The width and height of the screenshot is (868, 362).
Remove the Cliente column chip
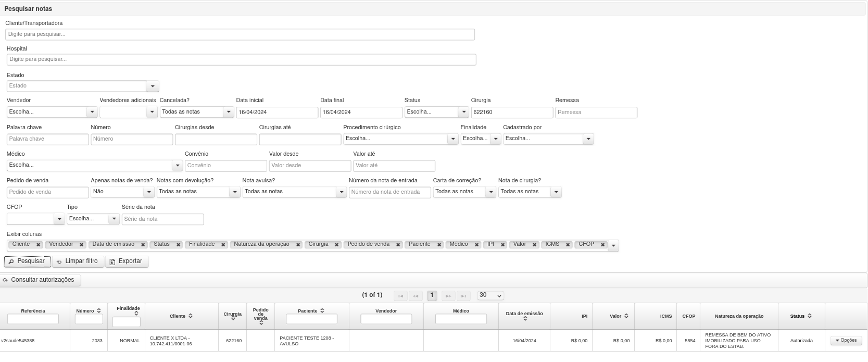[x=38, y=245]
